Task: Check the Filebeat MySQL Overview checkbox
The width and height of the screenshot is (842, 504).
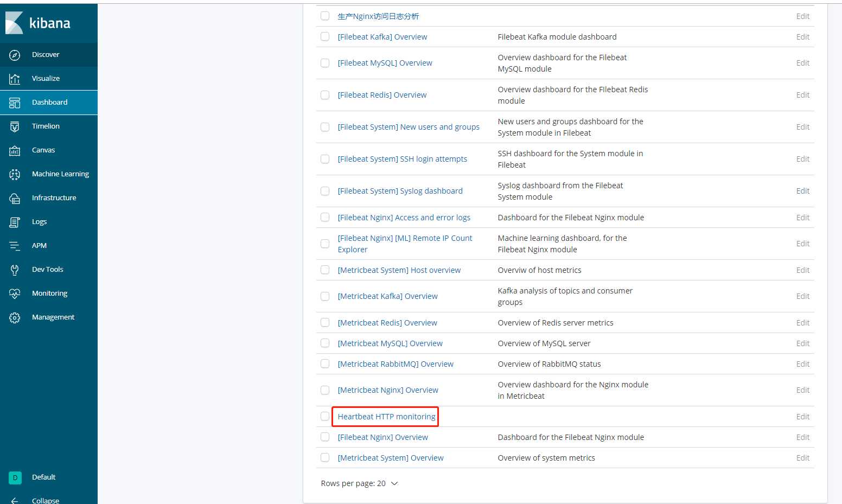Action: point(325,63)
